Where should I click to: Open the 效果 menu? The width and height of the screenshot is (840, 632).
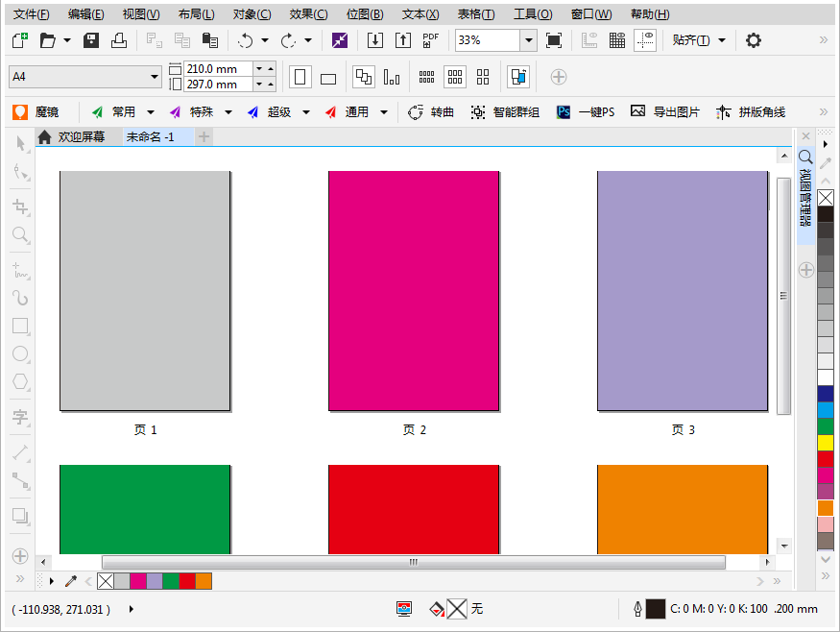308,14
